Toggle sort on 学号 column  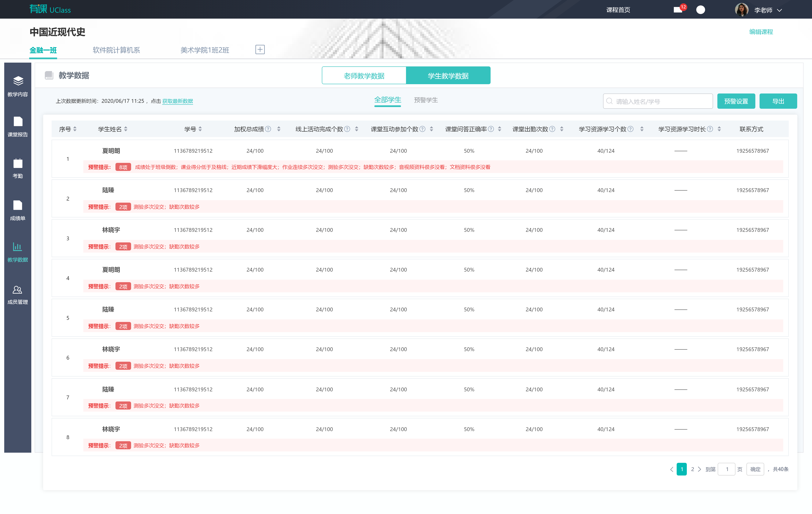[200, 129]
